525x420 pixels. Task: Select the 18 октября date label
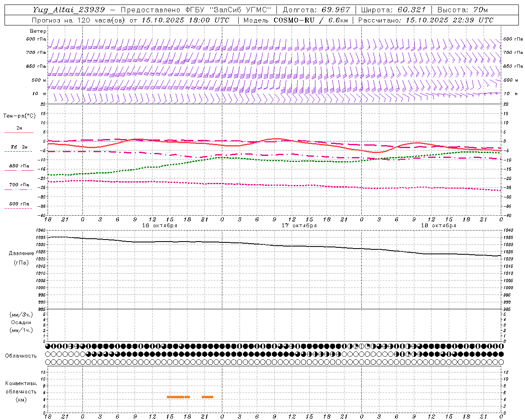(x=438, y=226)
